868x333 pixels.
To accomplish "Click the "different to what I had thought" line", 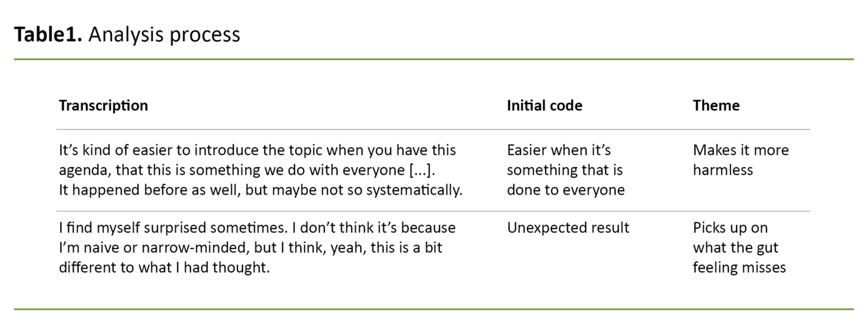I will (164, 268).
